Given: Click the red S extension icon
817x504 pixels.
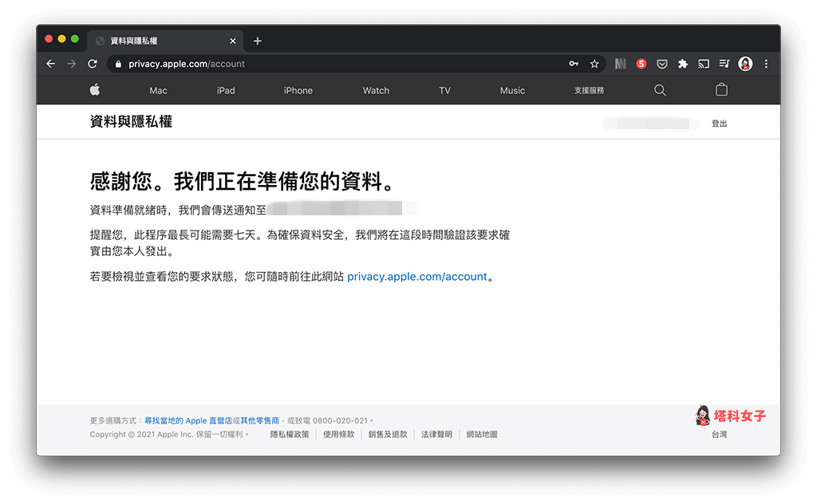Looking at the screenshot, I should (x=641, y=64).
